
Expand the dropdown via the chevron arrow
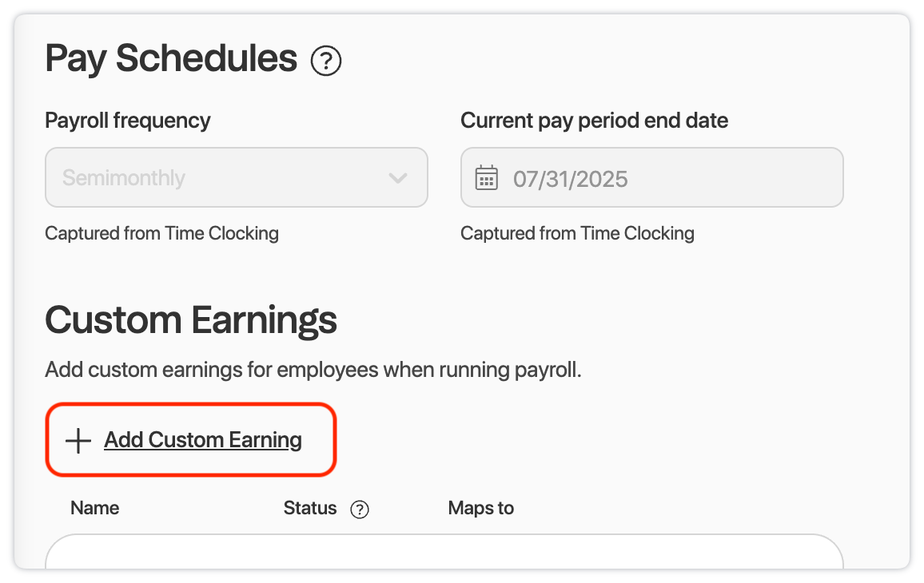tap(398, 178)
